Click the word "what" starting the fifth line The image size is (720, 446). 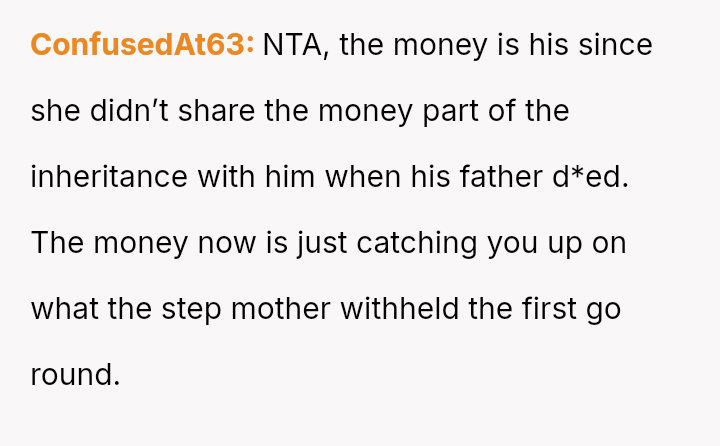(x=65, y=309)
